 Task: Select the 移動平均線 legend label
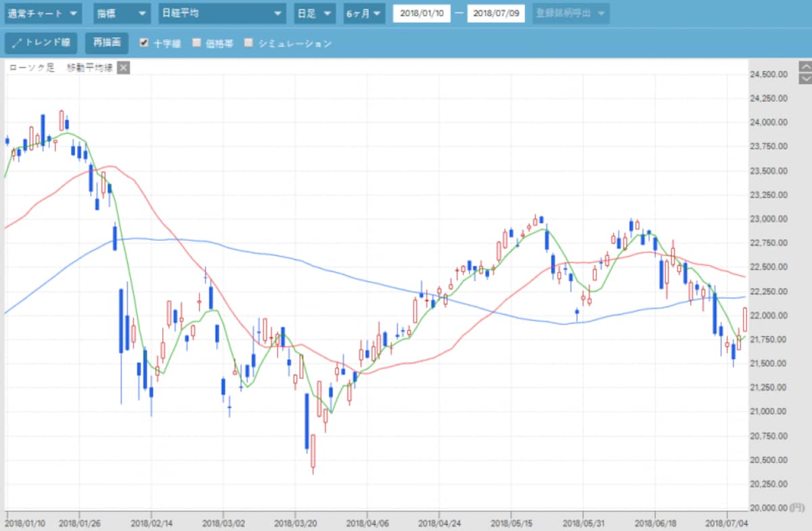click(89, 68)
